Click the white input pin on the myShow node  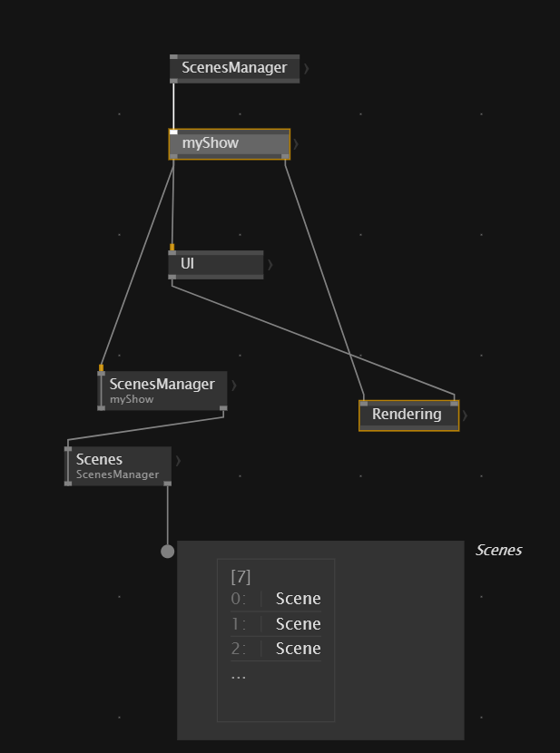(173, 132)
